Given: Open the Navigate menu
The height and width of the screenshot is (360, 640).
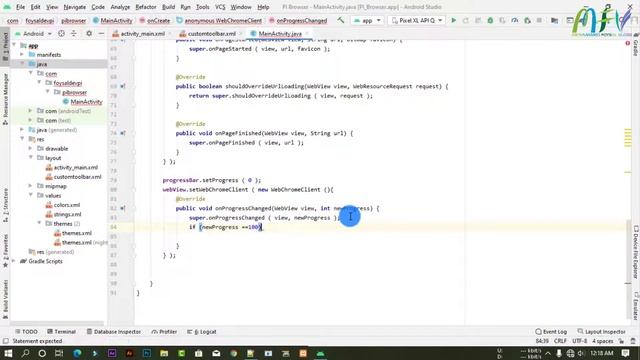Looking at the screenshot, I should click(75, 7).
